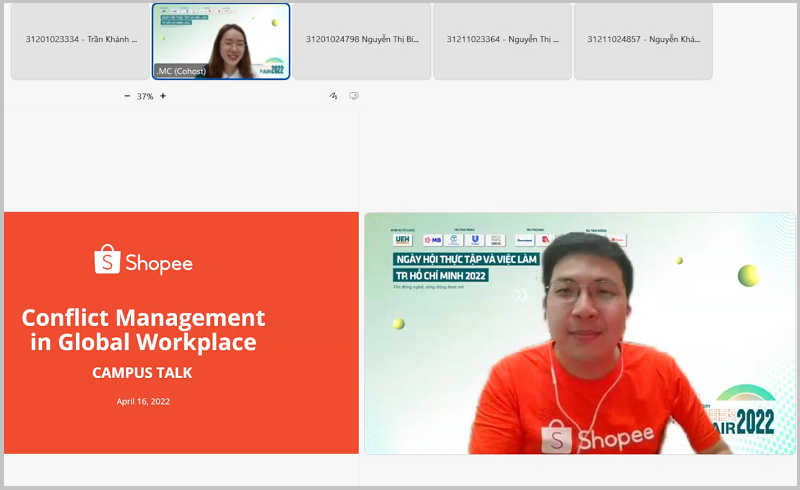Select participant tile 31201024798 Nguyễn Thị Bí
800x490 pixels.
tap(362, 41)
